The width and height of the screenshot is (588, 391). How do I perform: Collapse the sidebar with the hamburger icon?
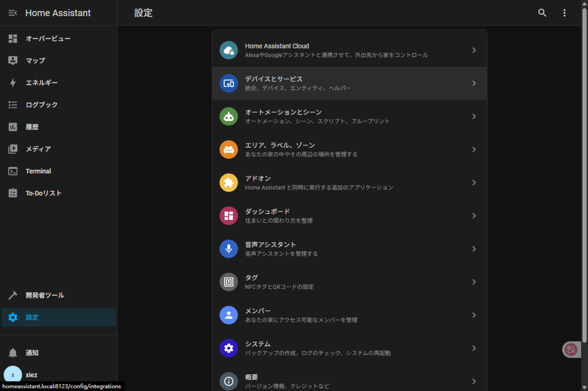13,13
